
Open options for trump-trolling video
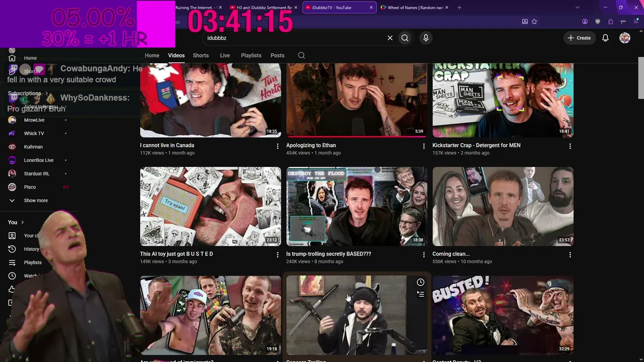(424, 255)
